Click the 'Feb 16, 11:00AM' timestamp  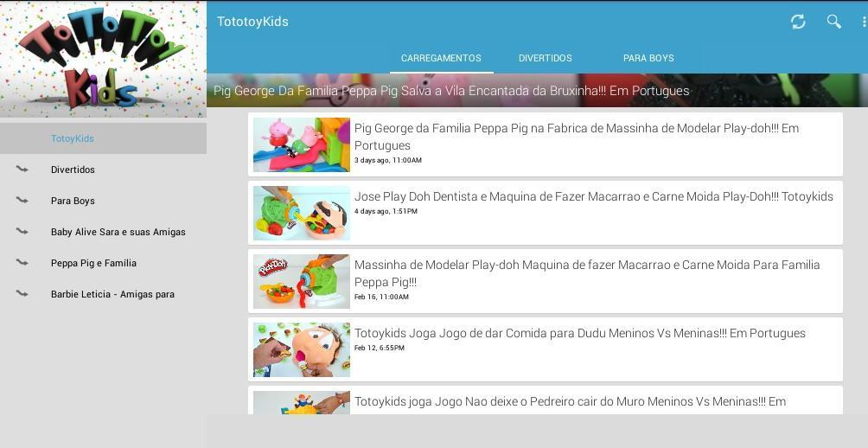point(381,297)
